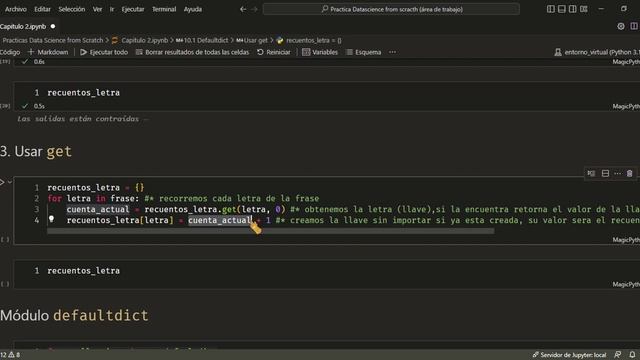Toggle the secondary side bar layout icon
Image resolution: width=640 pixels, height=360 pixels.
click(x=573, y=9)
